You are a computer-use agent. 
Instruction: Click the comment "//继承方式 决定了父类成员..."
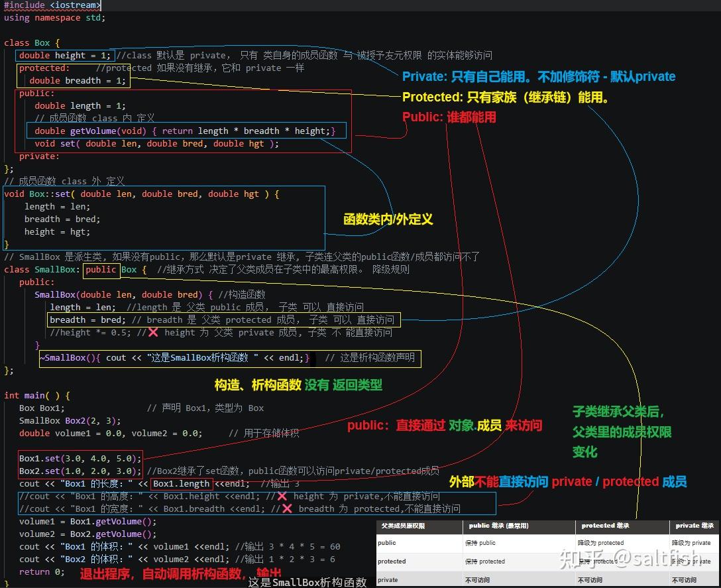point(283,270)
